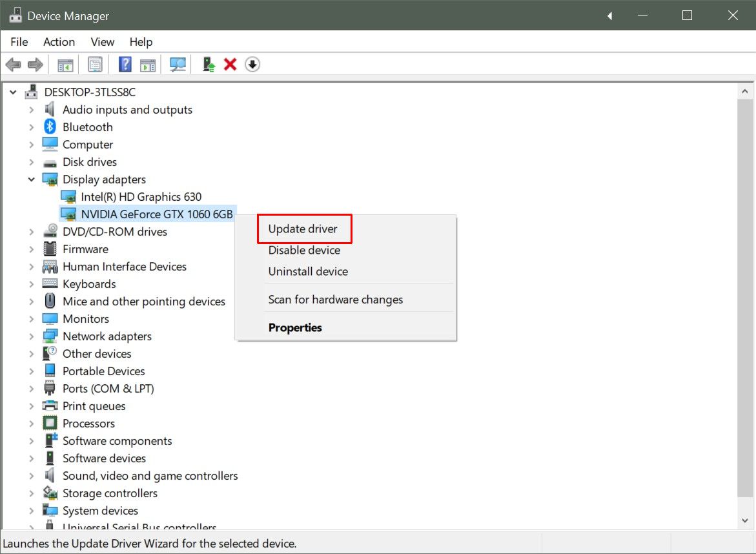Image resolution: width=756 pixels, height=554 pixels.
Task: Click the Show/Hide Console Tree toolbar icon
Action: click(65, 65)
